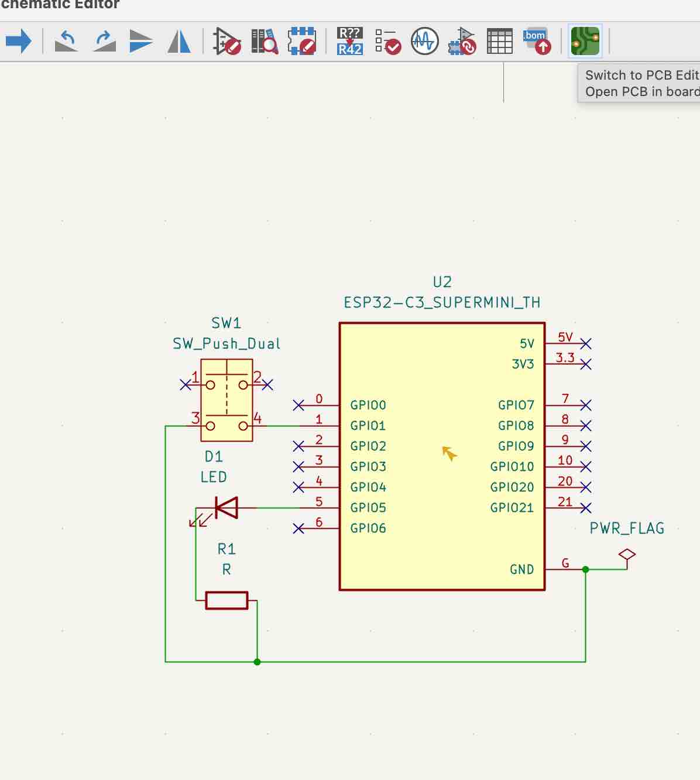
Task: Open the Assign Footprints tool
Action: tap(462, 42)
